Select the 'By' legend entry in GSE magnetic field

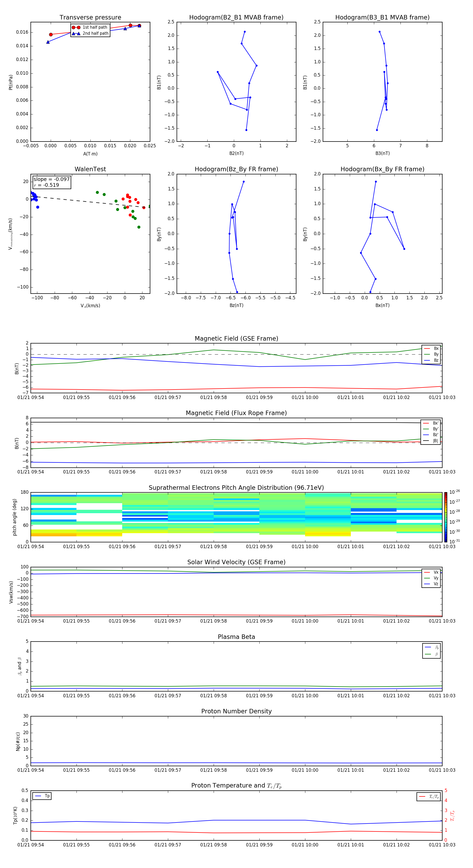point(431,354)
